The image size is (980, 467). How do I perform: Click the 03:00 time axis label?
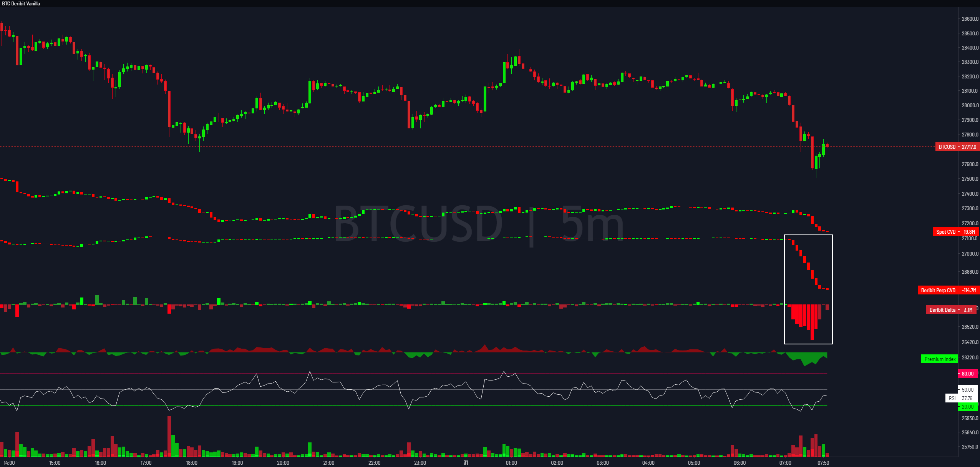[603, 463]
